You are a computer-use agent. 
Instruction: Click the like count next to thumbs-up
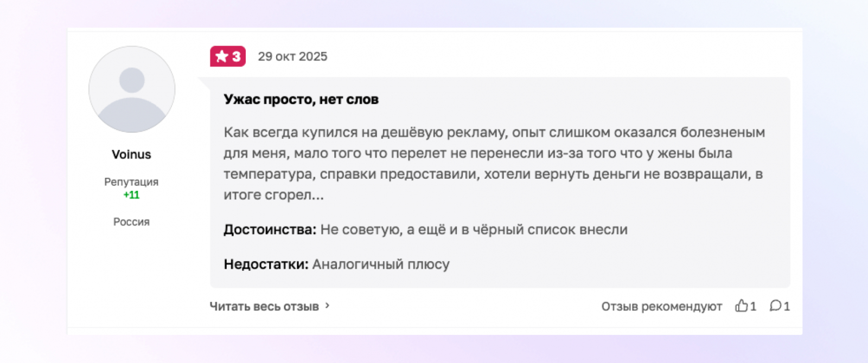click(x=753, y=306)
